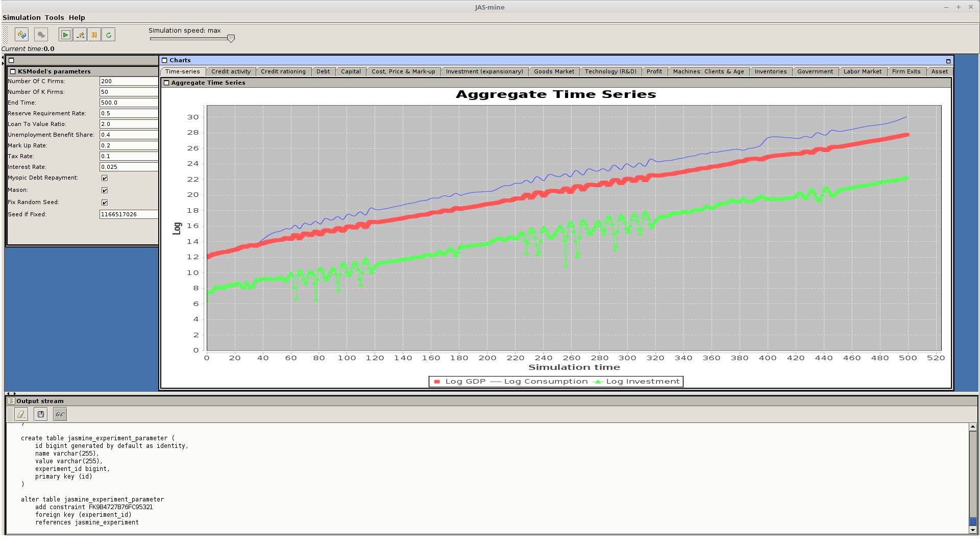This screenshot has width=980, height=551.
Task: Toggle the Mason checkbox
Action: [105, 190]
